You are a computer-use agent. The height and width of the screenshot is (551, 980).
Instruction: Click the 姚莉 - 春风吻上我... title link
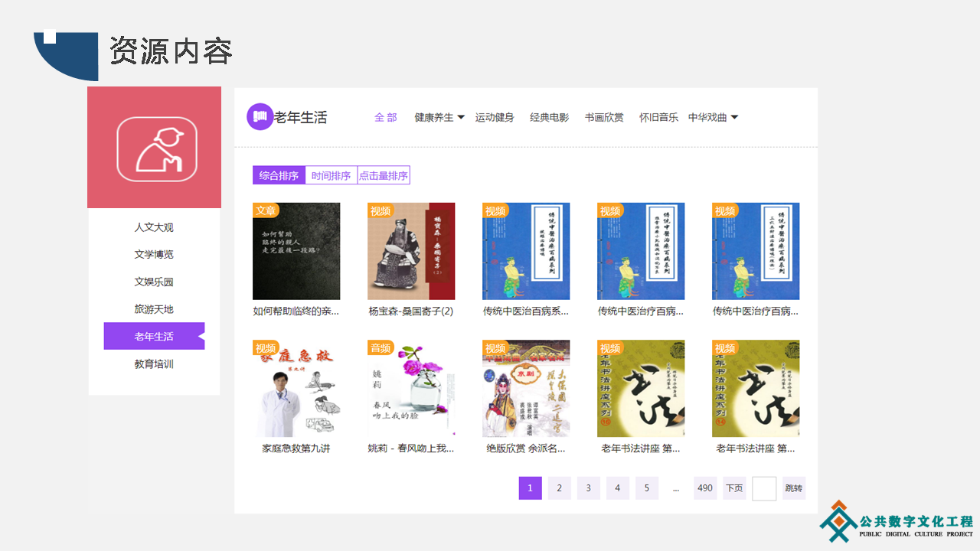point(411,448)
